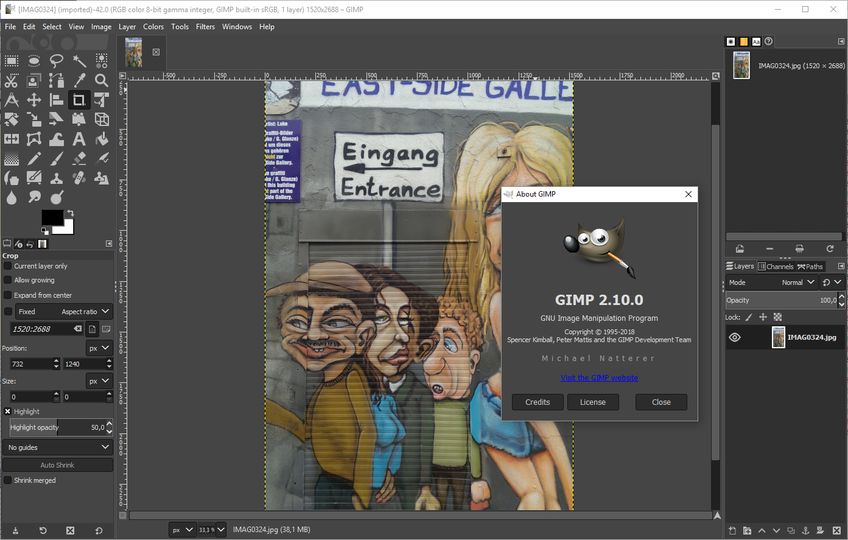Viewport: 848px width, 540px height.
Task: Pick the Move tool
Action: point(34,100)
